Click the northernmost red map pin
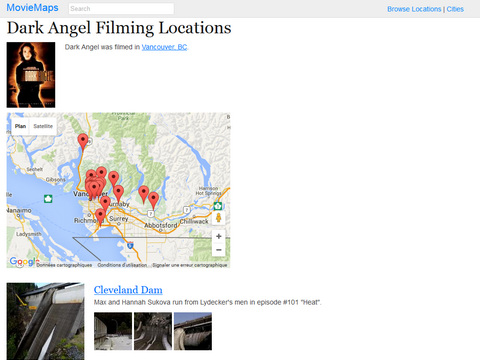The image size is (480, 360). 83,141
